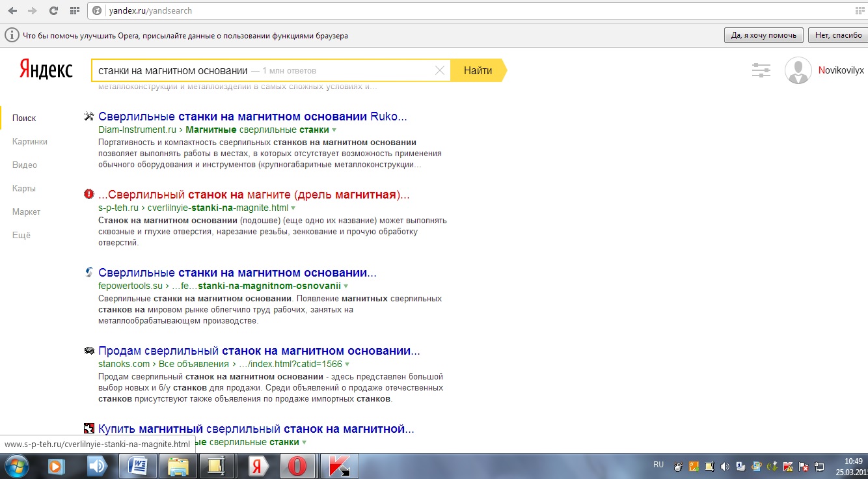Click the fepowertools.su result favicon
The width and height of the screenshot is (868, 479).
(x=90, y=272)
